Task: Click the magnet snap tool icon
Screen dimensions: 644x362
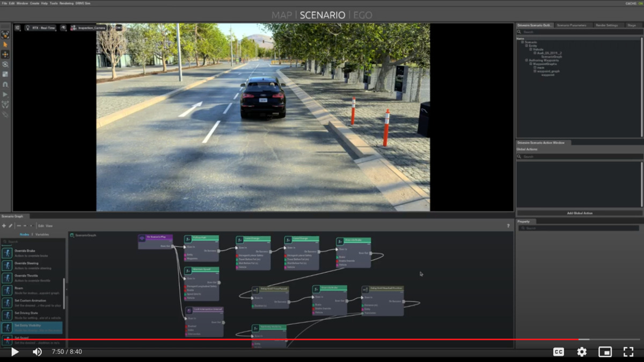Action: pos(5,84)
